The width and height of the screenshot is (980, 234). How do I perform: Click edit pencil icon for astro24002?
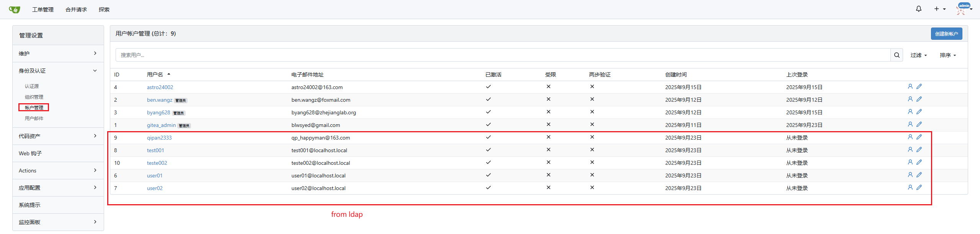tap(919, 87)
